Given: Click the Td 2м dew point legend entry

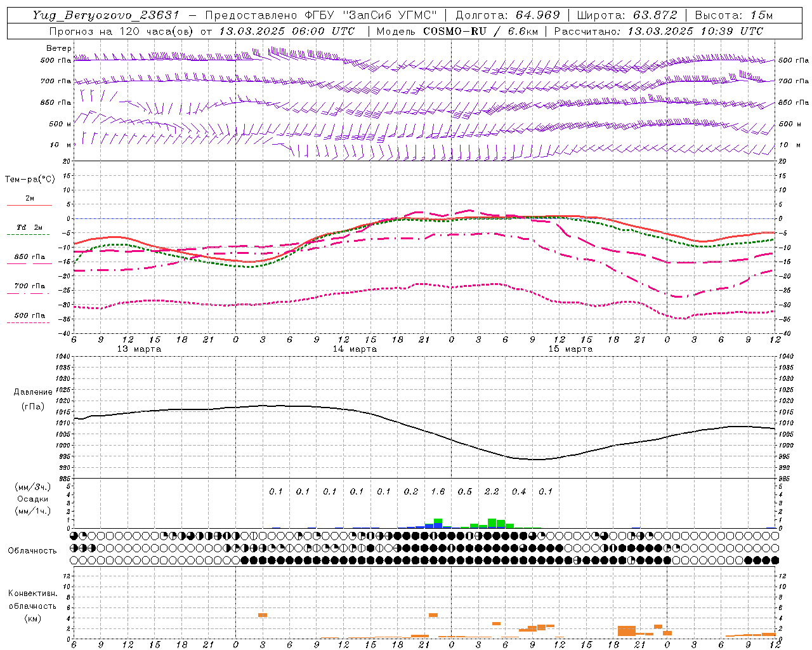Looking at the screenshot, I should pyautogui.click(x=29, y=227).
